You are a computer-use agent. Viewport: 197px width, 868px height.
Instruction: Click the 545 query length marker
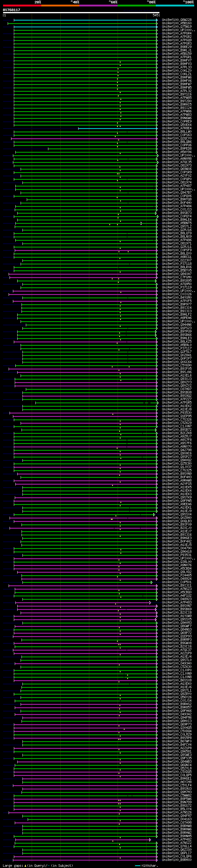pos(155,15)
